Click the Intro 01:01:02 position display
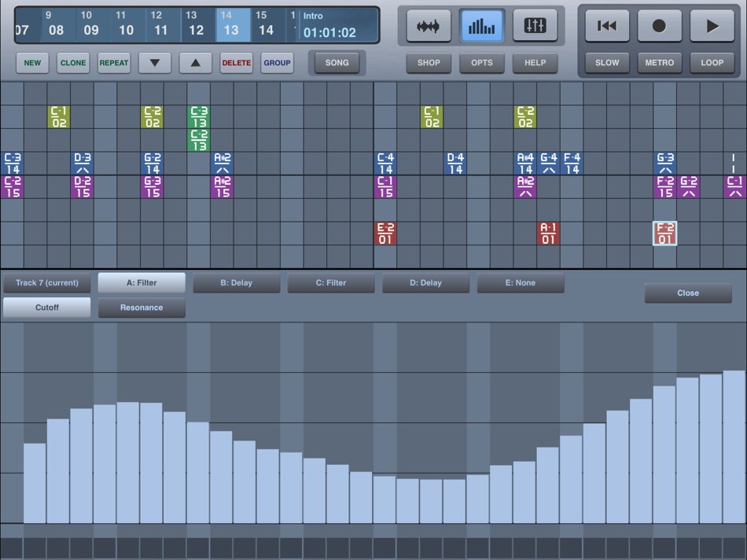The width and height of the screenshot is (747, 560). click(338, 25)
